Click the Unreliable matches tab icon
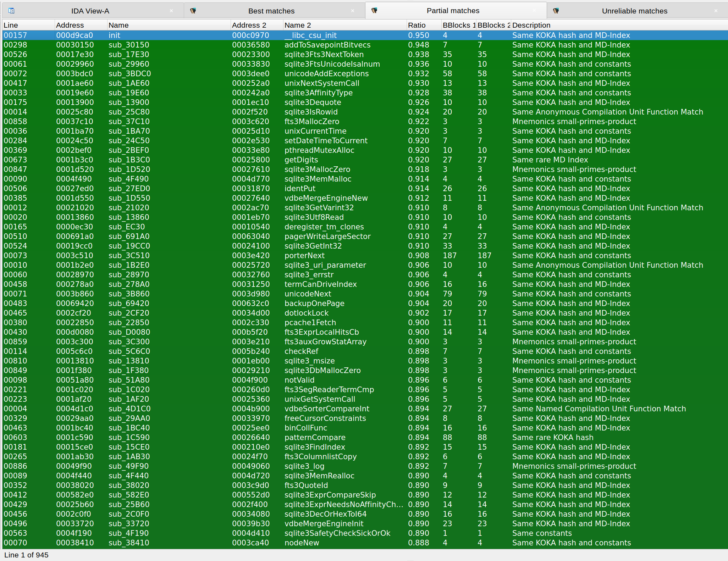Viewport: 728px width, 561px height. [x=556, y=11]
